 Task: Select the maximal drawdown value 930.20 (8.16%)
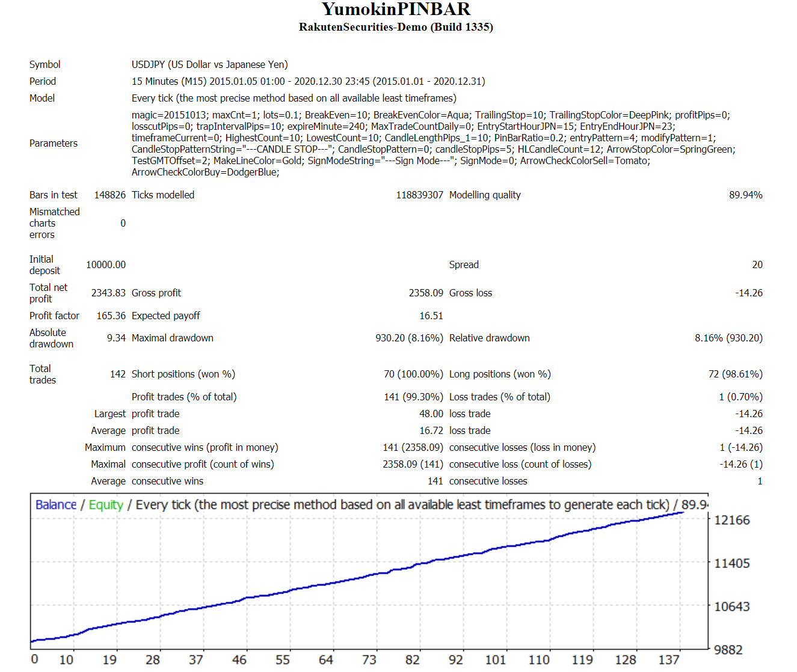point(409,338)
